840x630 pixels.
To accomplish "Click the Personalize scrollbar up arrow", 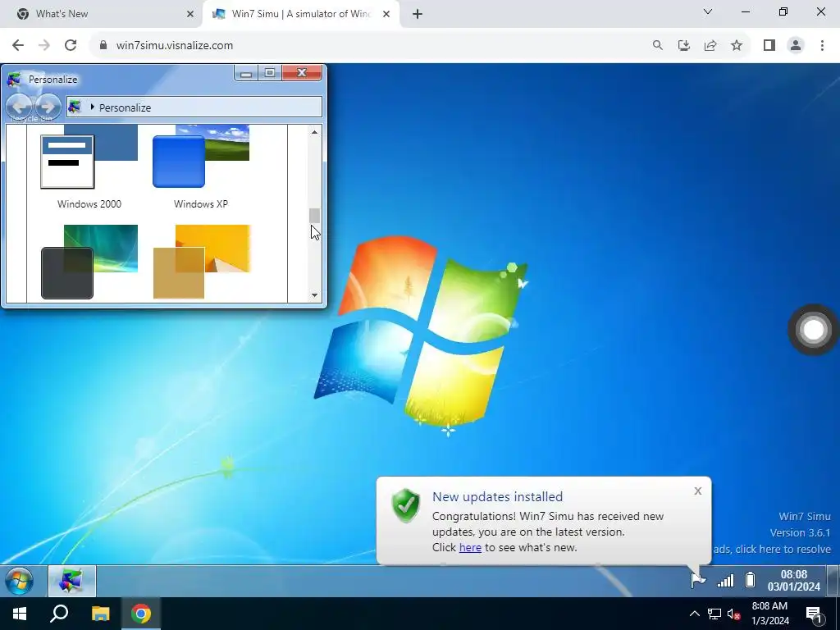I will [314, 132].
